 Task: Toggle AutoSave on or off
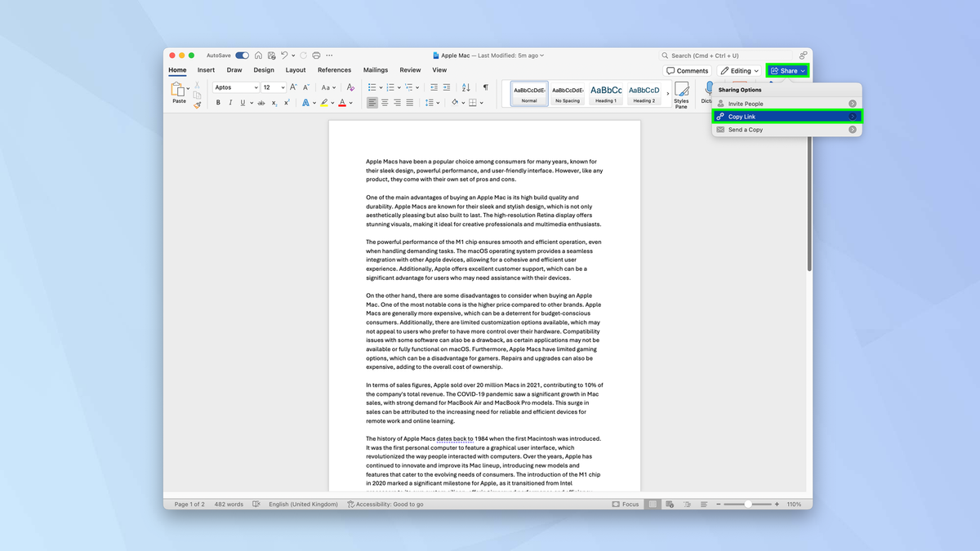tap(242, 55)
